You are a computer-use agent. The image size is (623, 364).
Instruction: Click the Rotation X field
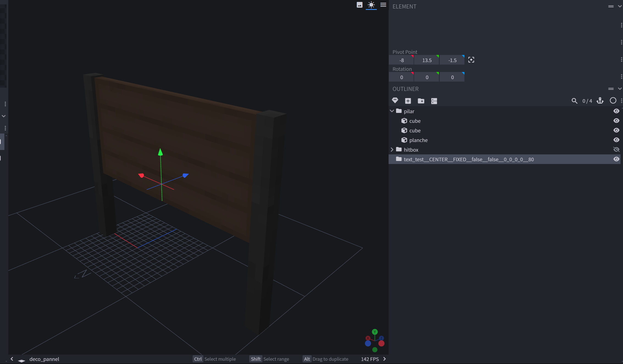point(401,77)
